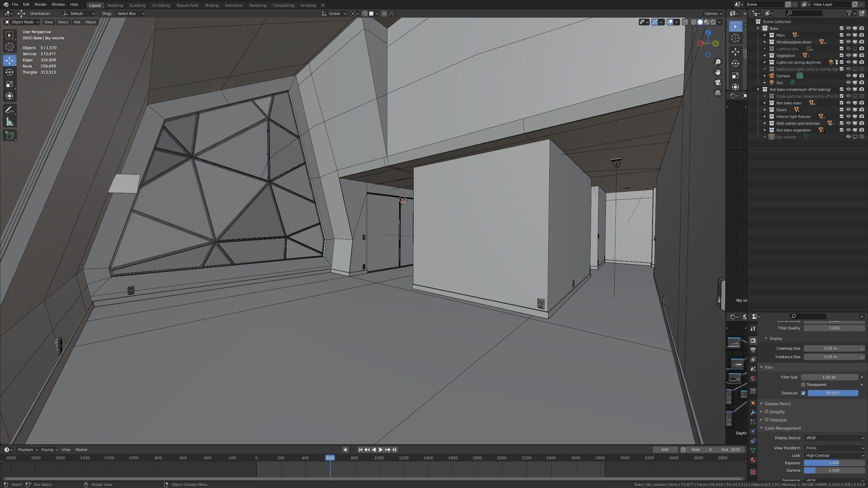Toggle viewport gizmos display button
The image size is (868, 488).
click(x=654, y=22)
